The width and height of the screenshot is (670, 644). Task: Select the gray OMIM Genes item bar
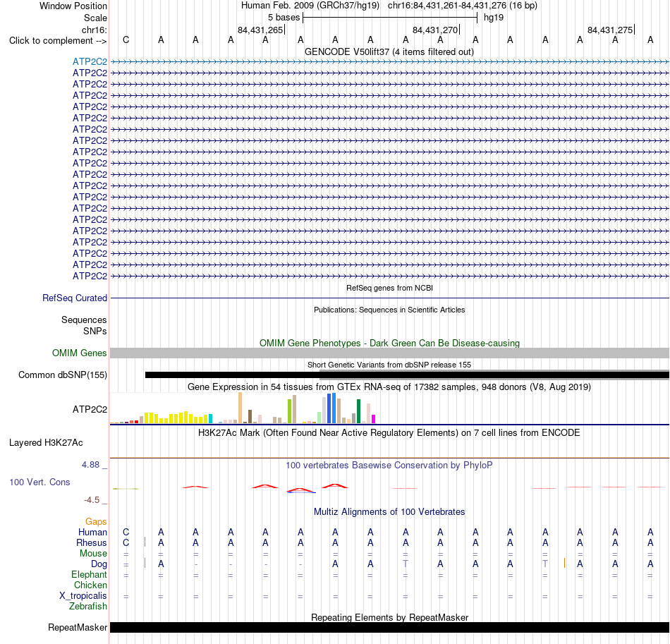(x=389, y=353)
